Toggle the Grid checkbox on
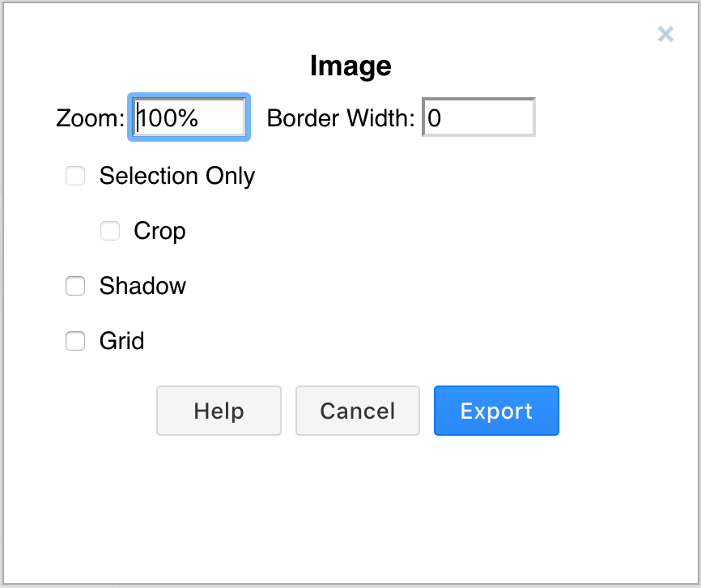 pyautogui.click(x=74, y=341)
